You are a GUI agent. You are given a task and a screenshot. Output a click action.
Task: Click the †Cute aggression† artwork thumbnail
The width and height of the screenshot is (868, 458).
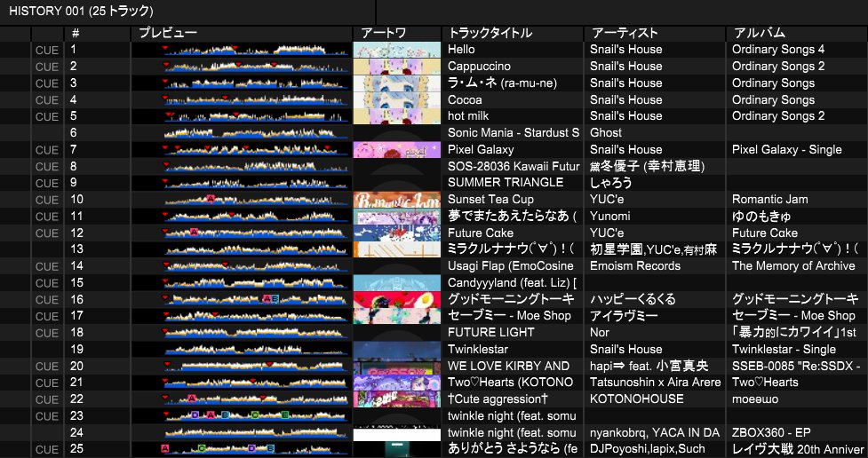[x=397, y=399]
